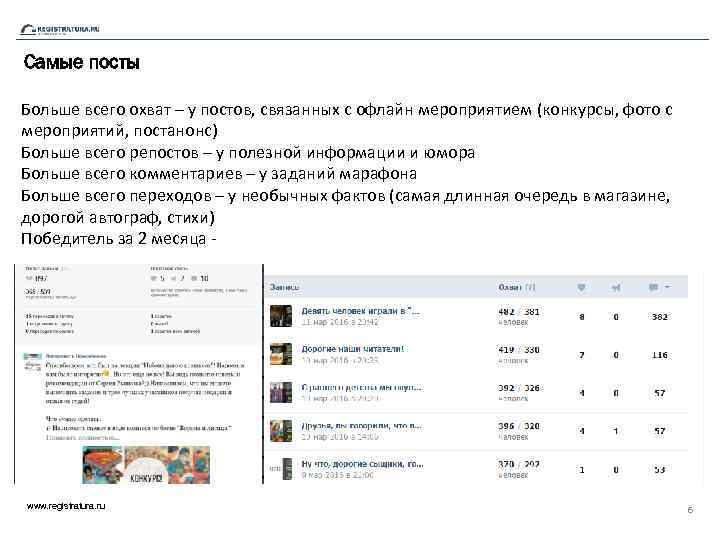This screenshot has width=720, height=540.
Task: Click the community name above the post text
Action: (x=76, y=356)
